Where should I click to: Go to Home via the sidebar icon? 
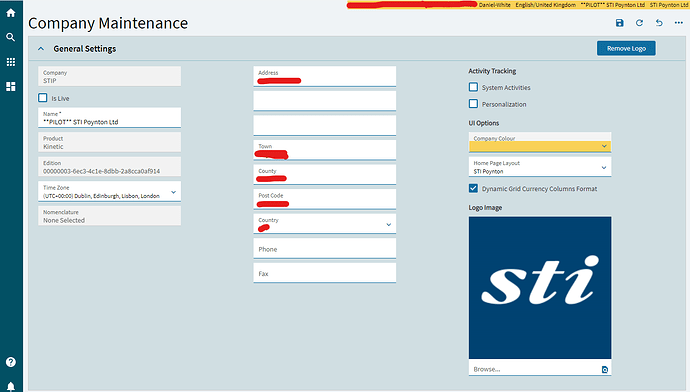(11, 13)
